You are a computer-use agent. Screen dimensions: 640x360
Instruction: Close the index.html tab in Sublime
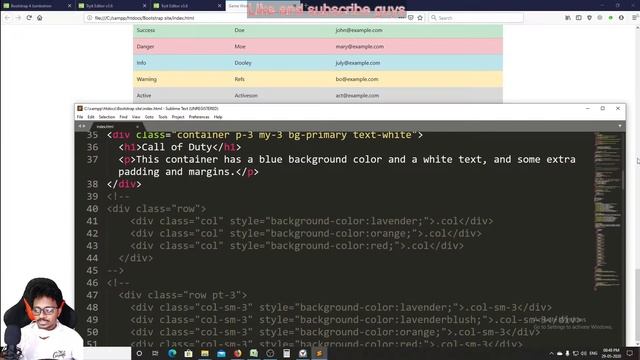coord(137,127)
